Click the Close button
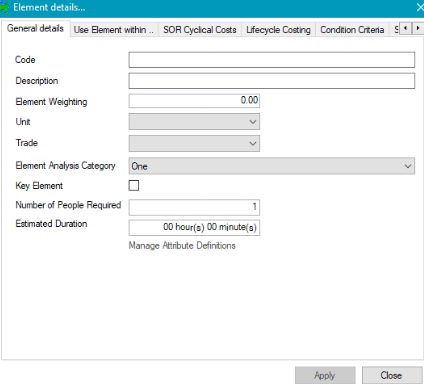Image resolution: width=424 pixels, height=384 pixels. point(392,375)
